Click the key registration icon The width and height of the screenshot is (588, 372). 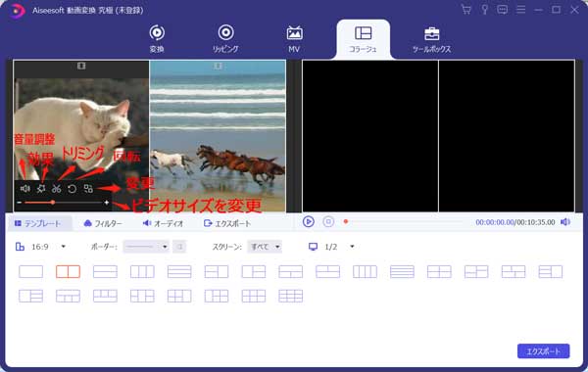click(x=484, y=10)
